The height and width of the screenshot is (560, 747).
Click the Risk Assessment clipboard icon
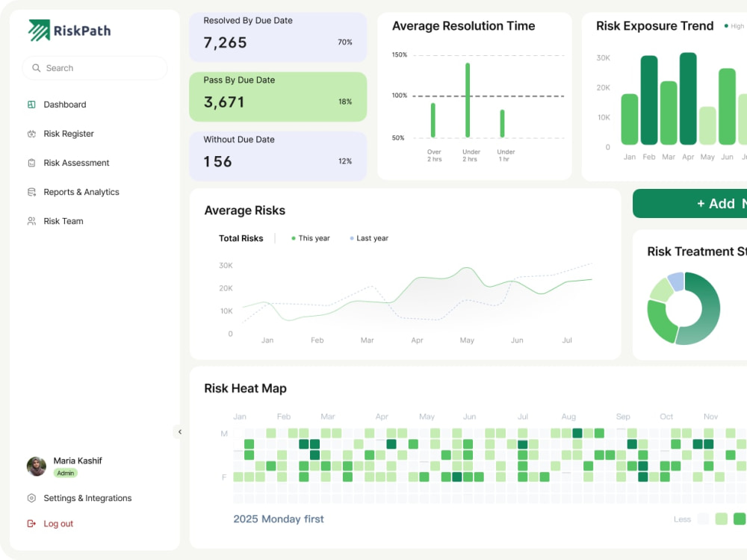click(31, 163)
